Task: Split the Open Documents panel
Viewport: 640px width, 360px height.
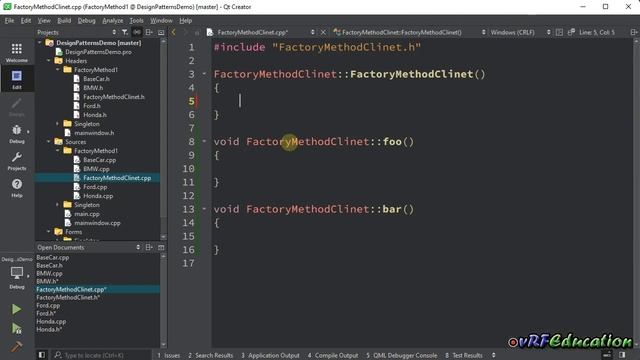Action: point(149,247)
